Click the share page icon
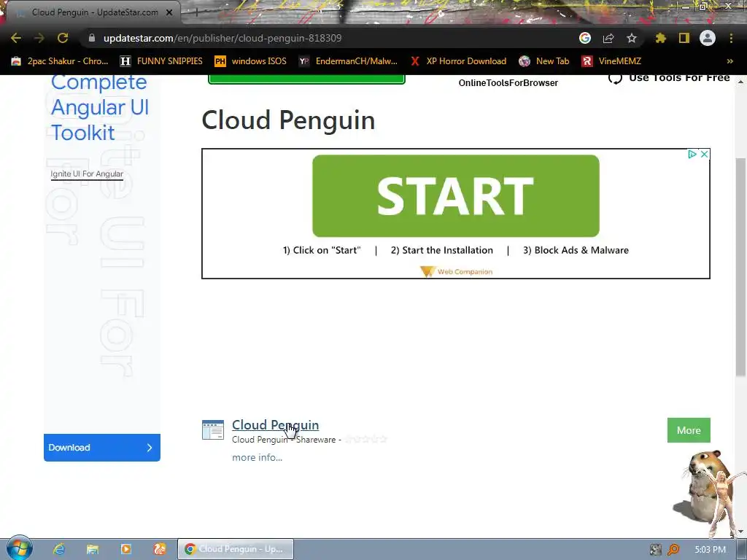 pos(608,38)
